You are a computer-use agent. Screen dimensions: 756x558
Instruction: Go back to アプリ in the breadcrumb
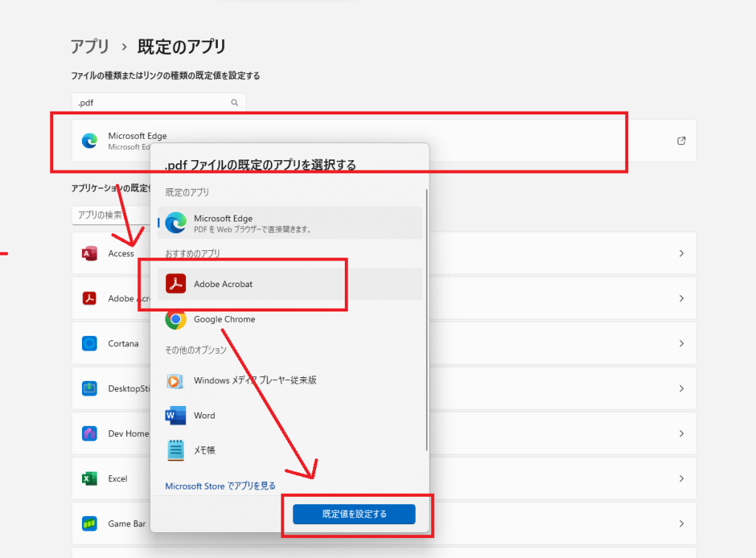(x=90, y=46)
